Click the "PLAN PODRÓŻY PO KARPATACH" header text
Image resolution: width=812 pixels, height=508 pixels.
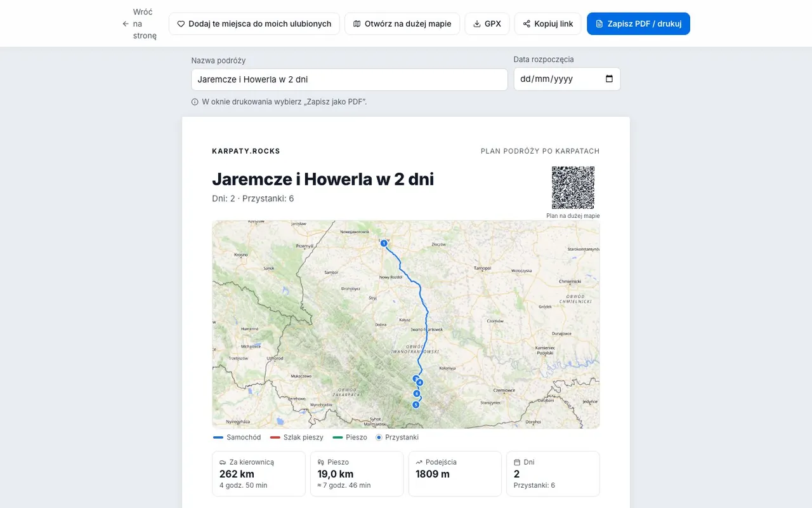540,151
